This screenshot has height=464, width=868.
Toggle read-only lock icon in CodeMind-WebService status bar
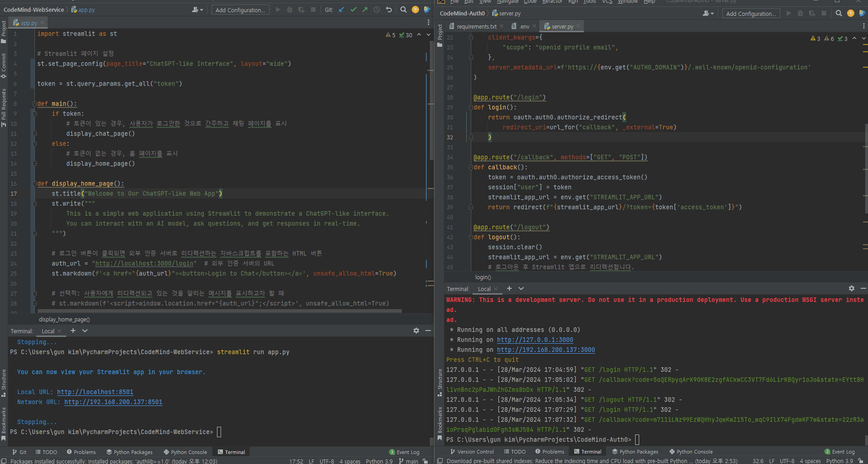[425, 461]
